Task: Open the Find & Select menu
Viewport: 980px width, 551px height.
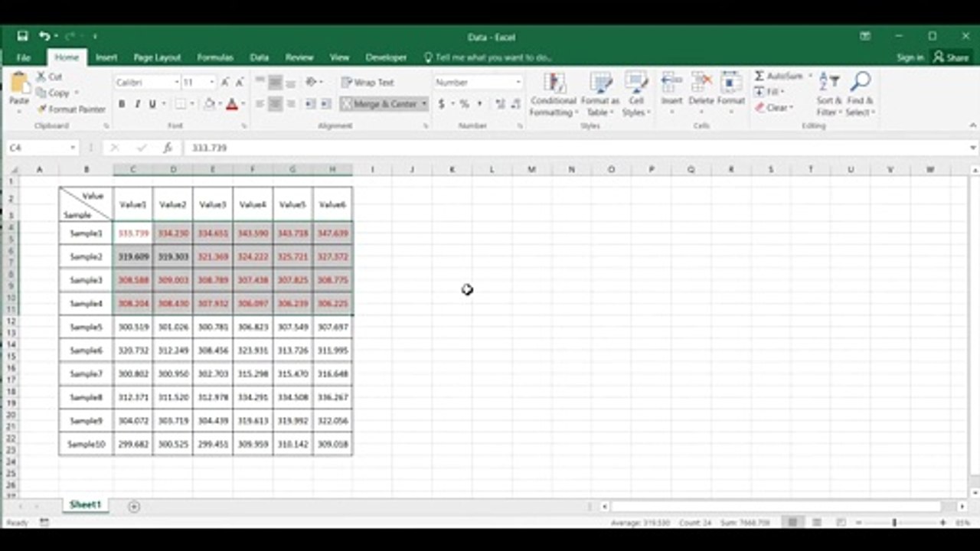Action: pos(861,95)
